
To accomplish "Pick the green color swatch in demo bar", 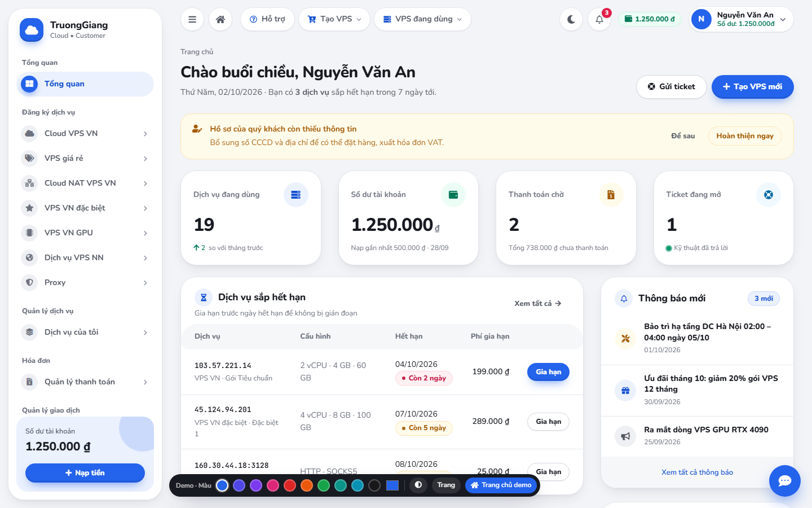I will (x=324, y=485).
